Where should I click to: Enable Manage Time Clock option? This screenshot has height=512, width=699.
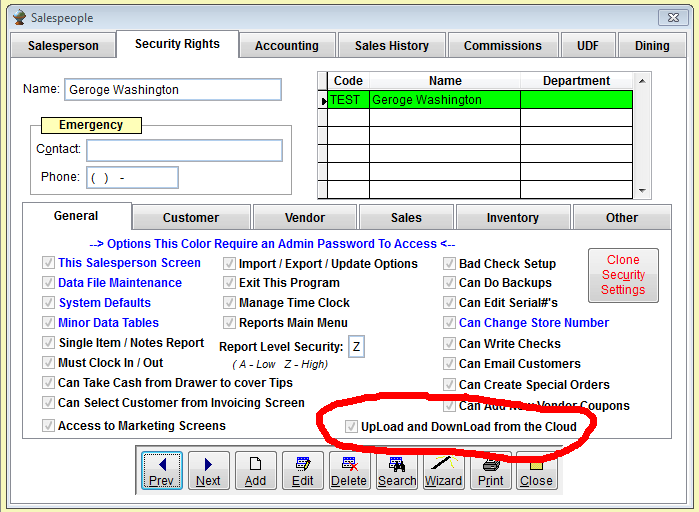[x=230, y=303]
